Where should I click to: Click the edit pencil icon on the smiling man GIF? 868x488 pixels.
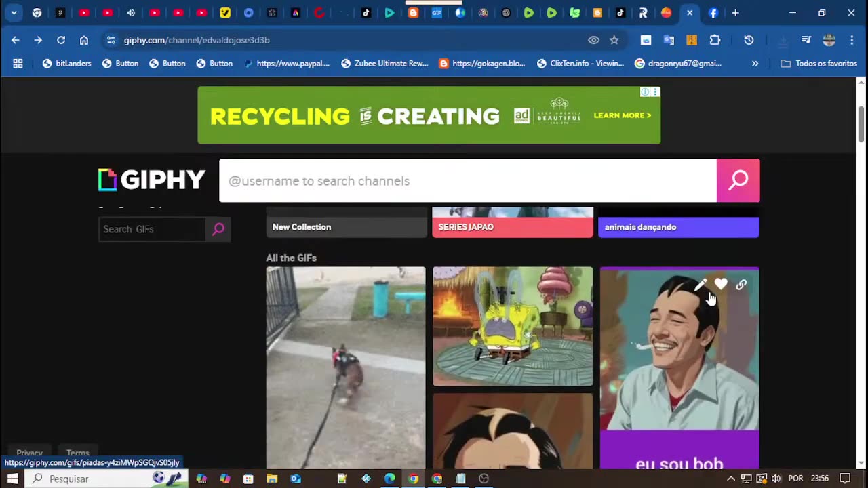[701, 285]
